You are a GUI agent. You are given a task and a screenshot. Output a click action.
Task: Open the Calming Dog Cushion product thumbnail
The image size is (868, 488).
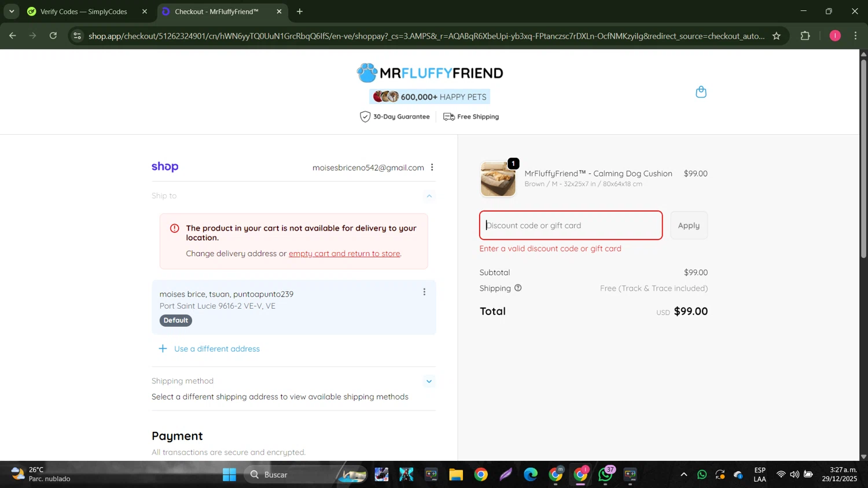498,179
